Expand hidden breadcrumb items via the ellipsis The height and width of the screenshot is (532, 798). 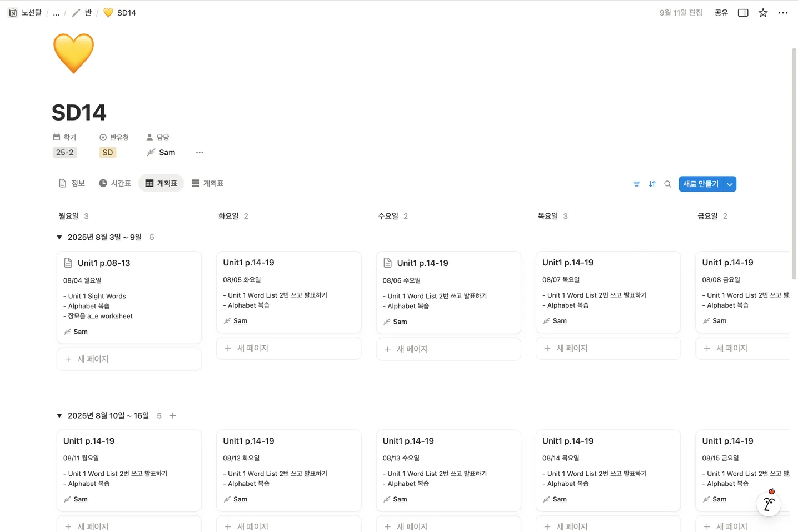56,12
